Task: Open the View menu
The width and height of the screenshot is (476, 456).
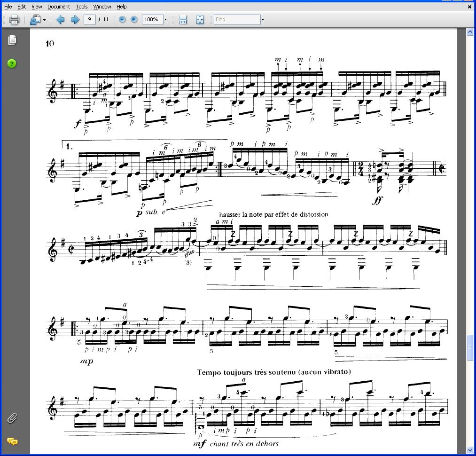Action: [x=37, y=7]
